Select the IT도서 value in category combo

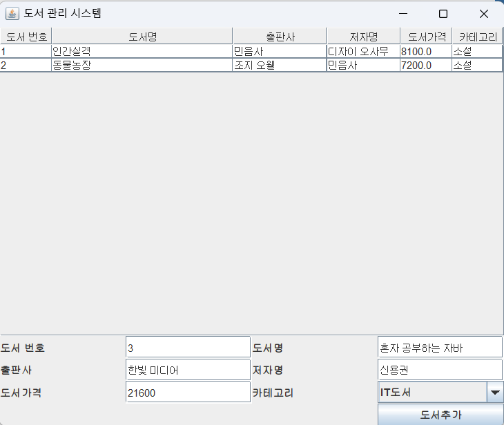pos(433,393)
